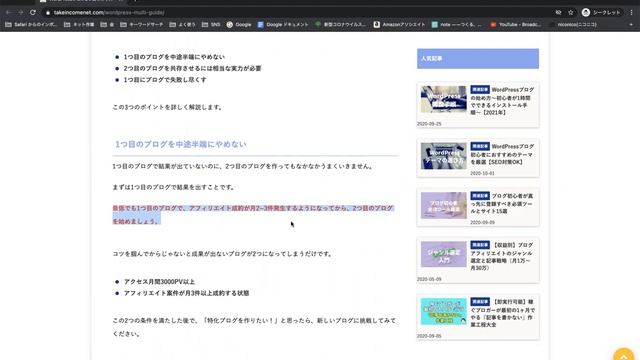This screenshot has width=640, height=360.
Task: Click the heading 1つ目のブログを中途半端にやめない
Action: click(x=181, y=144)
